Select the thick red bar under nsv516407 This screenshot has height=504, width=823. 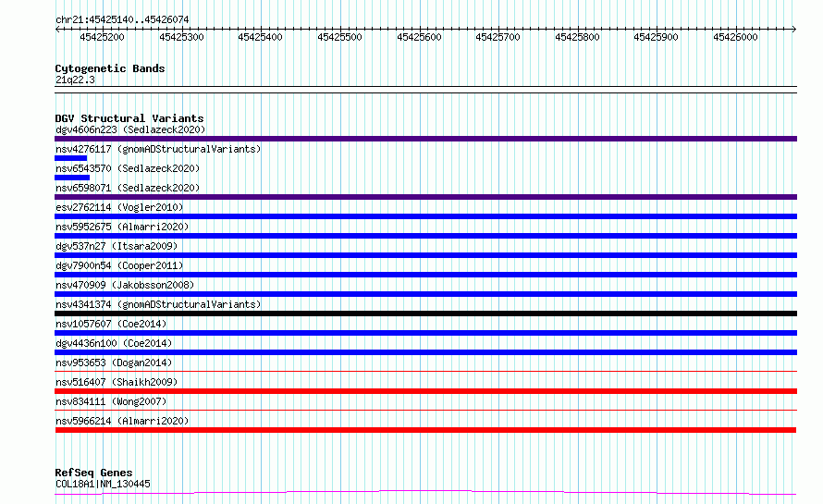pos(425,391)
